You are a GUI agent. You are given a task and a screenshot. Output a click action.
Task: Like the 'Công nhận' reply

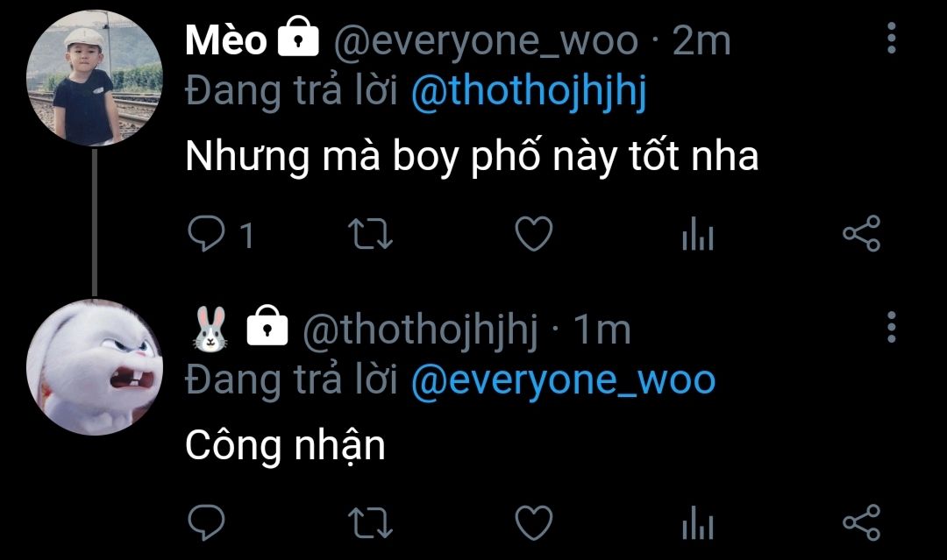(x=534, y=522)
